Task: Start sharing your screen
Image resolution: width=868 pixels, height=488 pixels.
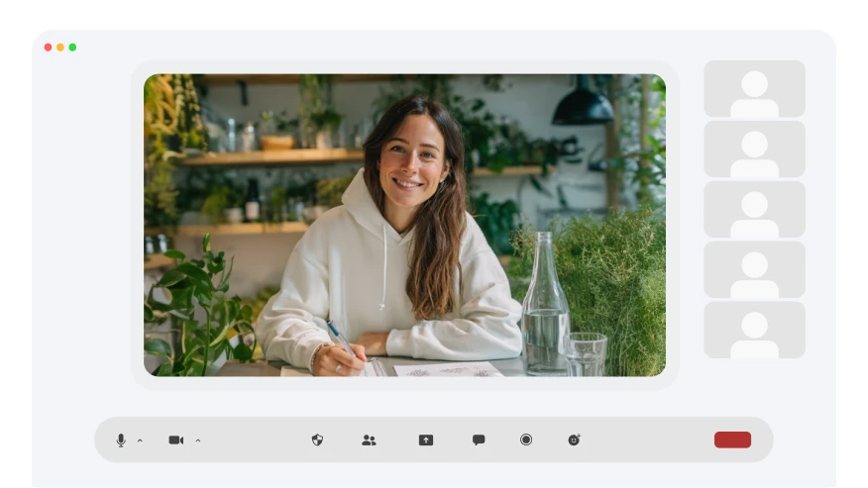Action: (x=426, y=439)
